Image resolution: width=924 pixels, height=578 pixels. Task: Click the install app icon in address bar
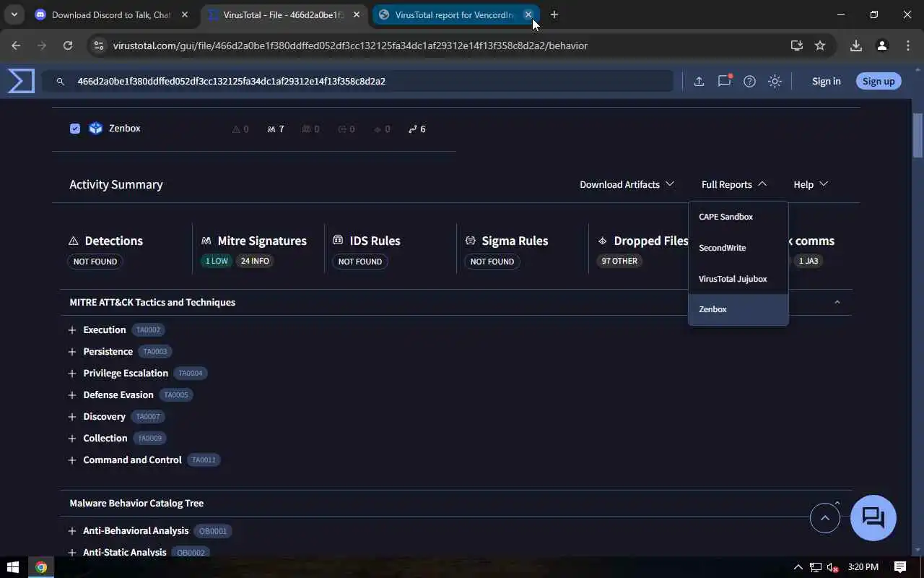(x=797, y=46)
